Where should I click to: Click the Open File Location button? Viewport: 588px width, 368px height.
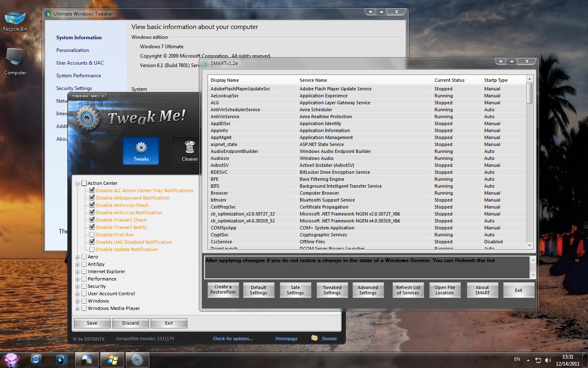(x=445, y=290)
